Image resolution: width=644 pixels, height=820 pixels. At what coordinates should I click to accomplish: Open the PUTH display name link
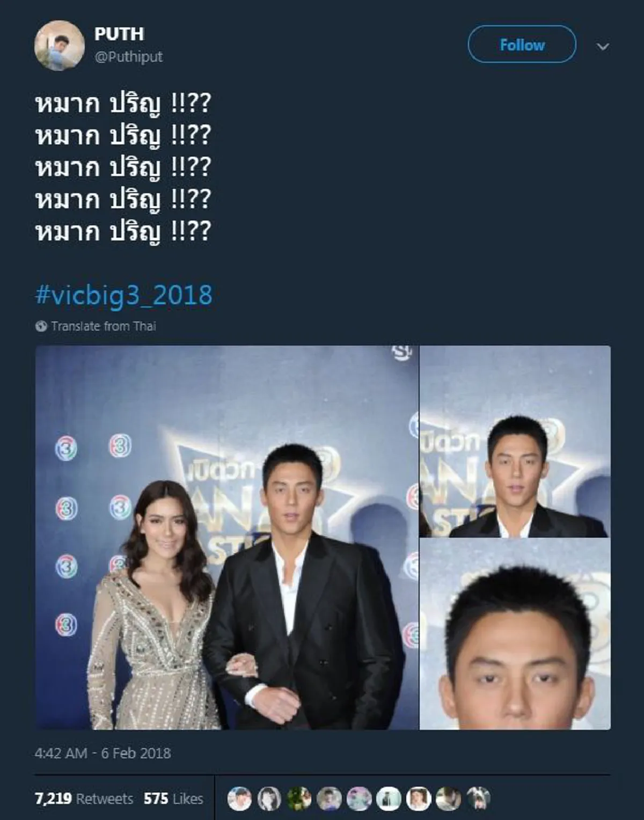119,34
